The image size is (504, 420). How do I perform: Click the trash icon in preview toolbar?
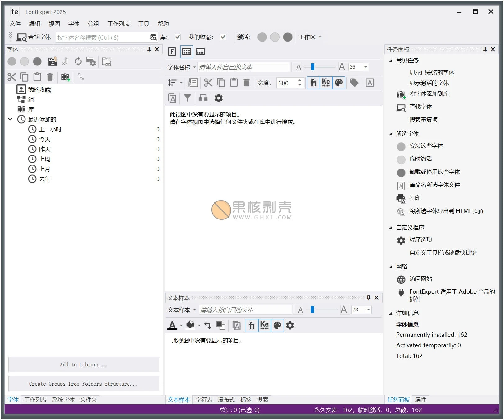tap(247, 83)
